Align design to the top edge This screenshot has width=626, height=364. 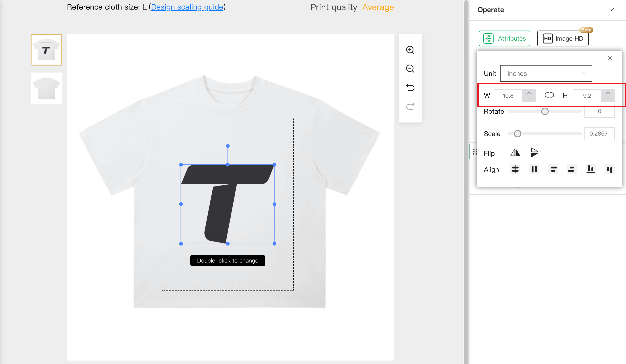coord(609,169)
